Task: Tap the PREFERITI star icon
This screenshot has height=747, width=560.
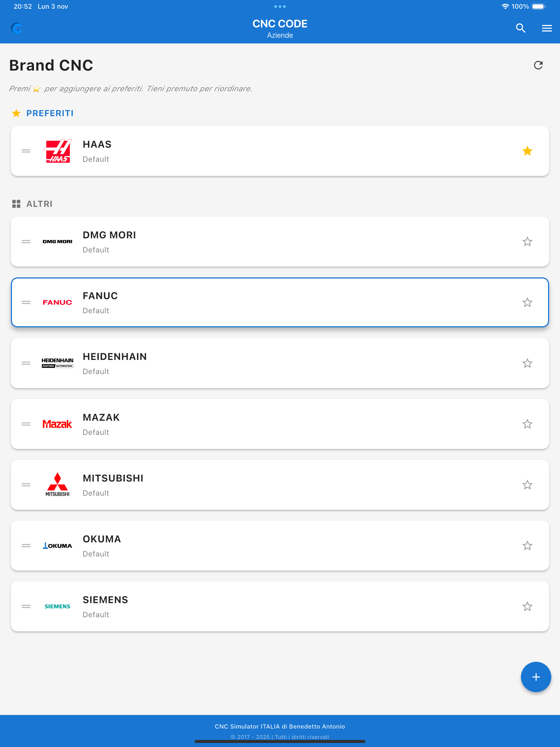Action: point(16,113)
